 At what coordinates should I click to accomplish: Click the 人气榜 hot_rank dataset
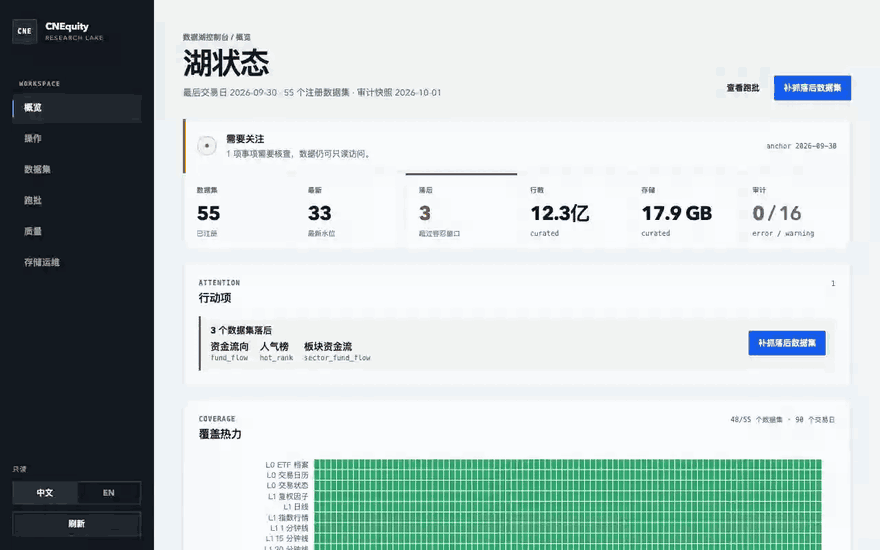pos(276,352)
